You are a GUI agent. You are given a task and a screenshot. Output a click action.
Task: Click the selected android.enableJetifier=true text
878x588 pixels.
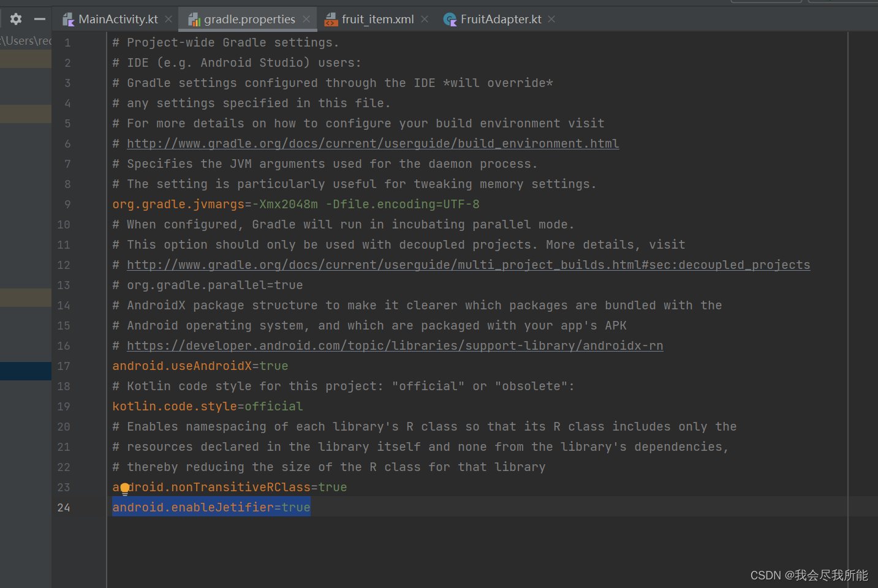pos(211,507)
